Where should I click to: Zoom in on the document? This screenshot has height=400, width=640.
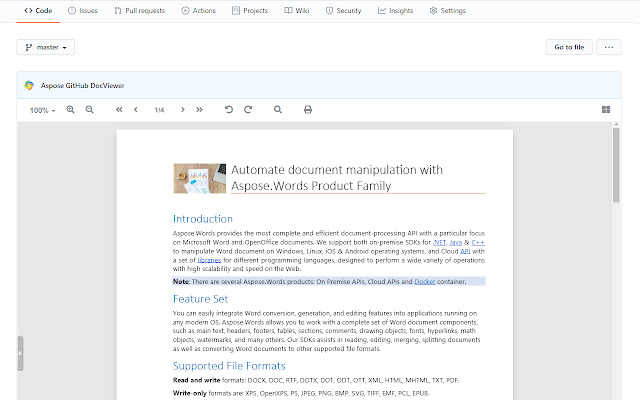[x=70, y=109]
